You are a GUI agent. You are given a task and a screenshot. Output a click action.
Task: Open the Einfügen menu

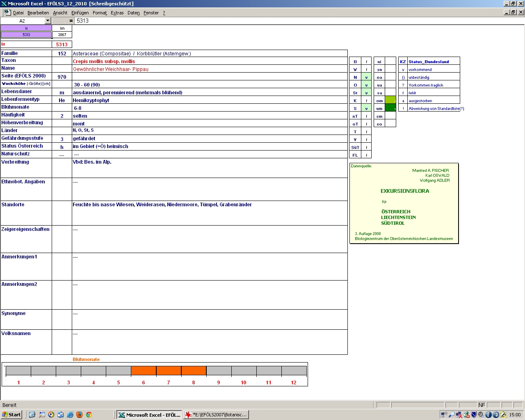pyautogui.click(x=80, y=13)
